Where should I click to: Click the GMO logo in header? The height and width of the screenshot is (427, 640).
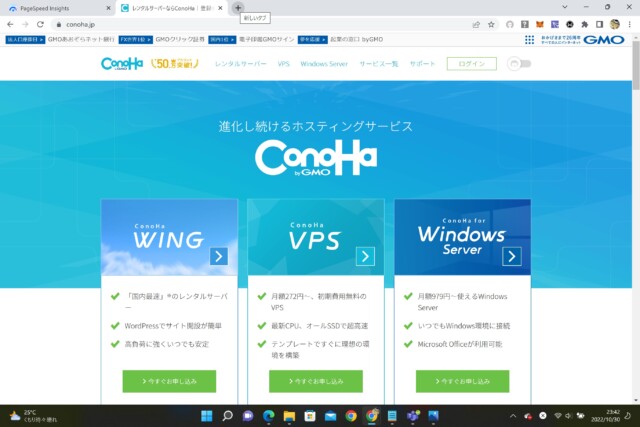pos(604,40)
